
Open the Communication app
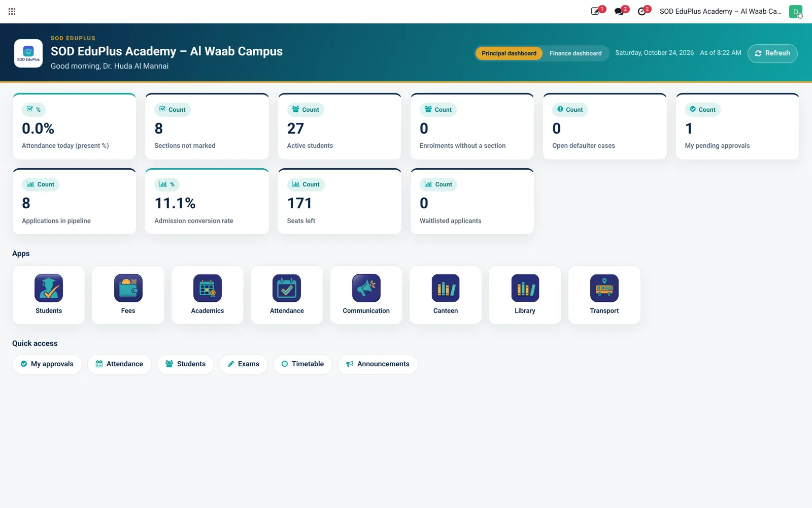[366, 295]
